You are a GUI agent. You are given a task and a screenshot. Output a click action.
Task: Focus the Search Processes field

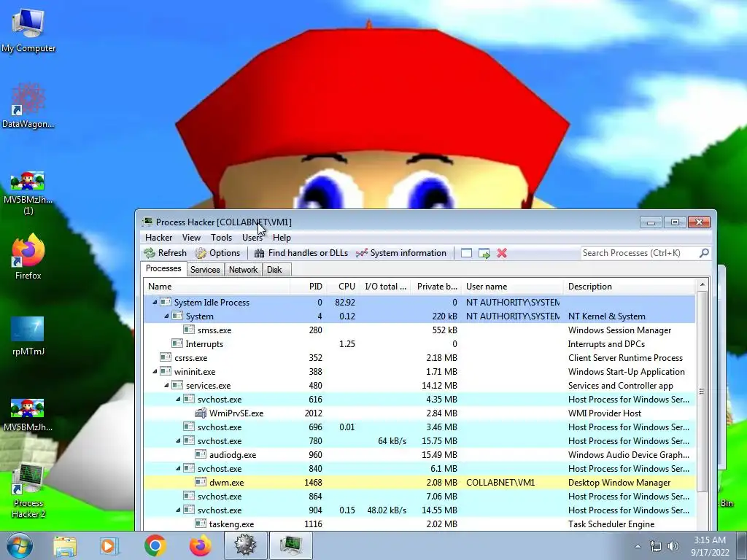[639, 253]
